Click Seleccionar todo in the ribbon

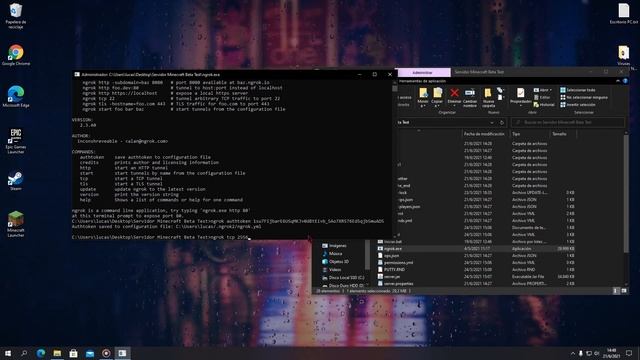578,90
